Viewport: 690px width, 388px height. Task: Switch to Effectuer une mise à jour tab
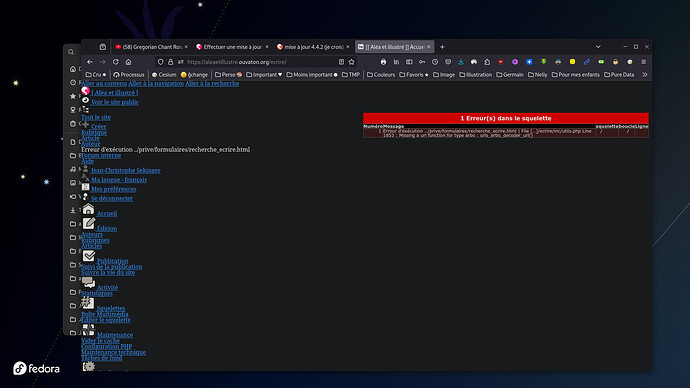pos(230,47)
